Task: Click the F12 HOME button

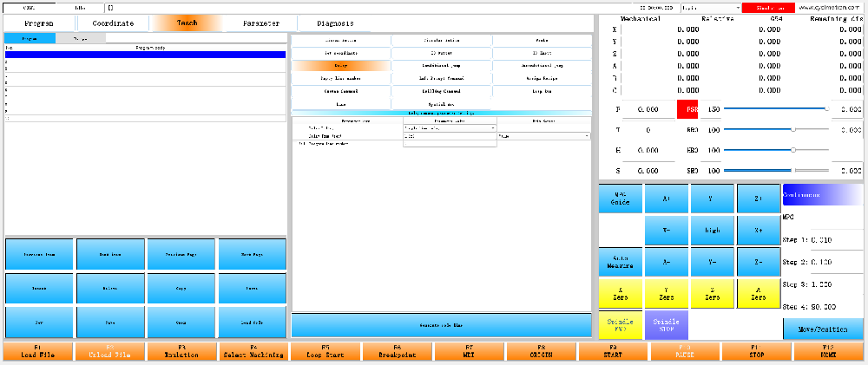Action: click(829, 351)
